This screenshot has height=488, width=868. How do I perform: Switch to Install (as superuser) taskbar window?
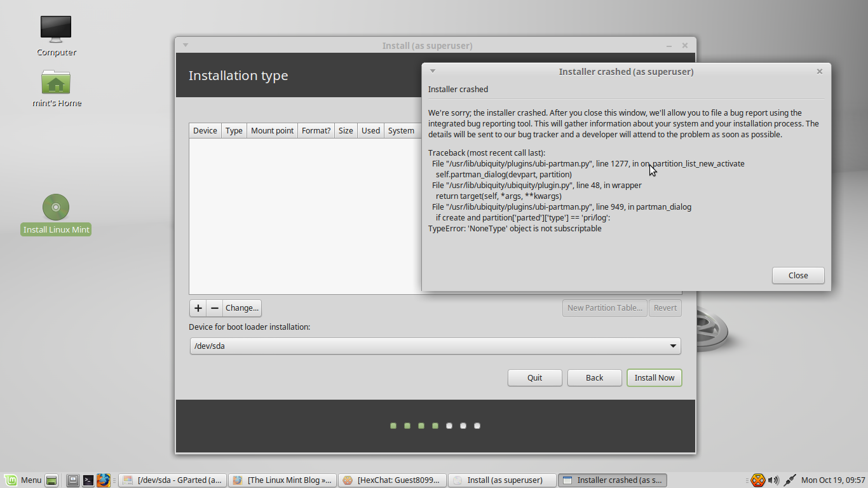[x=501, y=480]
